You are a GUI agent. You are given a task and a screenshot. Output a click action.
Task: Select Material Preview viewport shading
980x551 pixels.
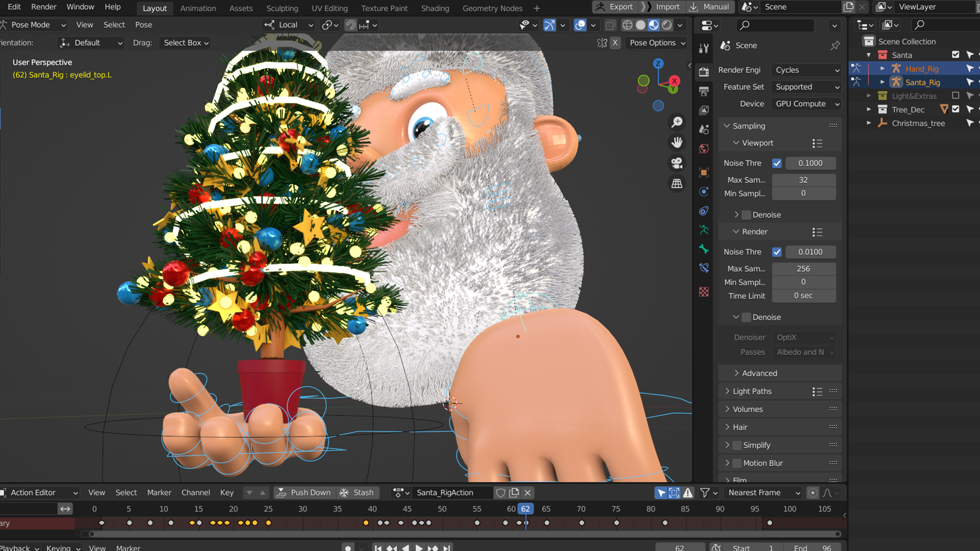654,25
